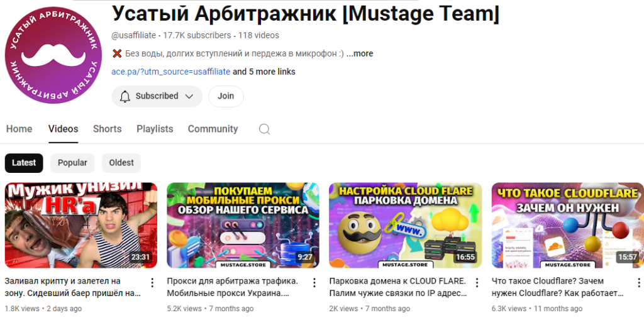The height and width of the screenshot is (330, 644).
Task: Play the Мужик унизил HR'а thumbnail
Action: point(81,225)
